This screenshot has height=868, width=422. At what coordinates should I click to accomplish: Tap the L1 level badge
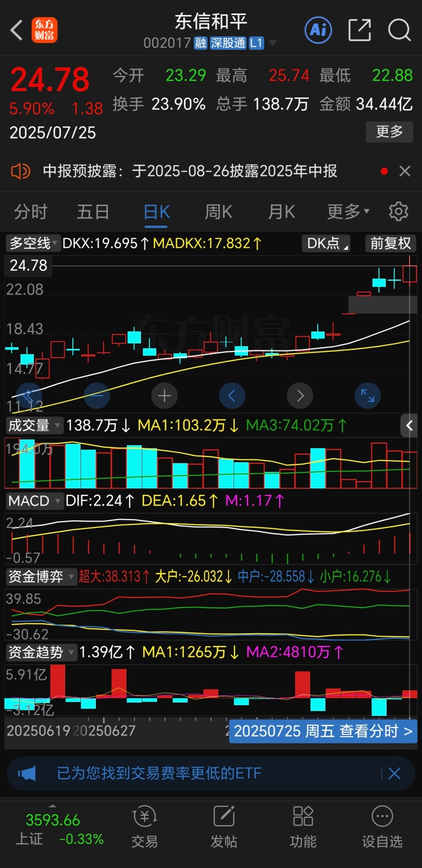coord(256,43)
